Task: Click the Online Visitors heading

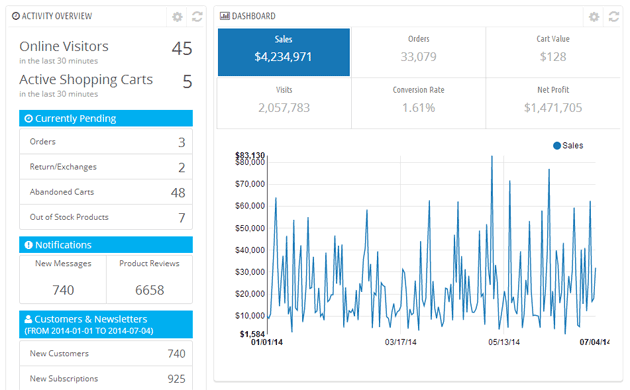Action: (x=64, y=46)
